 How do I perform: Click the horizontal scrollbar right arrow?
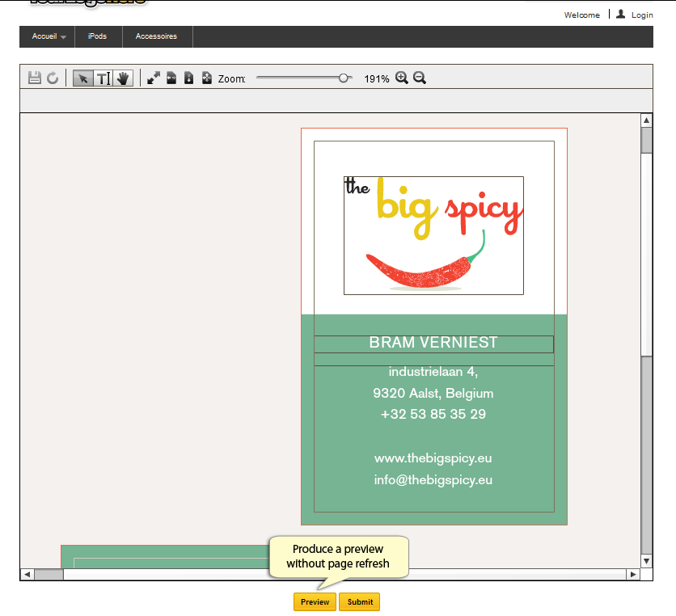633,574
